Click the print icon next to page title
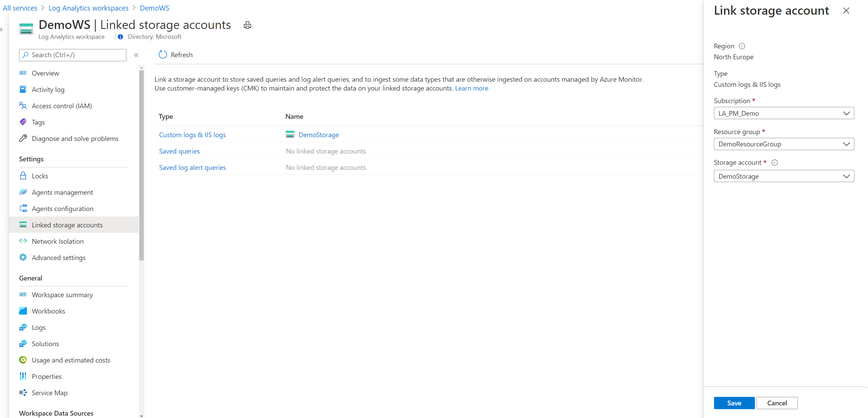This screenshot has height=418, width=868. (x=247, y=25)
